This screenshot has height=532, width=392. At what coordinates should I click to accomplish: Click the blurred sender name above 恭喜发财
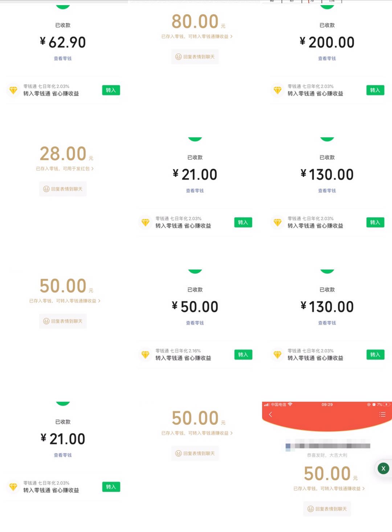coord(327,446)
